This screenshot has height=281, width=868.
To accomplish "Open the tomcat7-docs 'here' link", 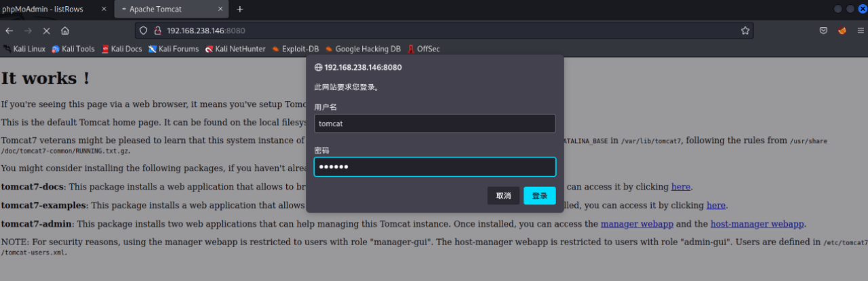I will click(x=682, y=187).
